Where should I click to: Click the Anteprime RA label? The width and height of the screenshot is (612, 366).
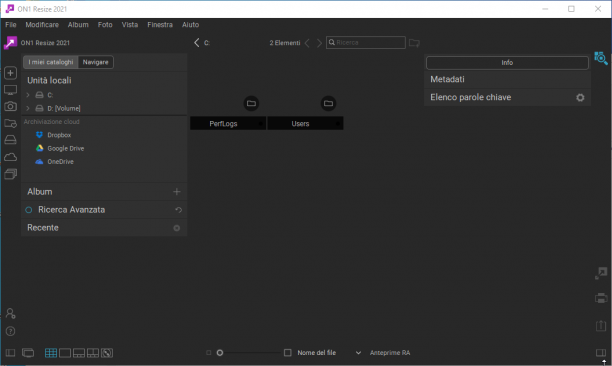[x=390, y=353]
